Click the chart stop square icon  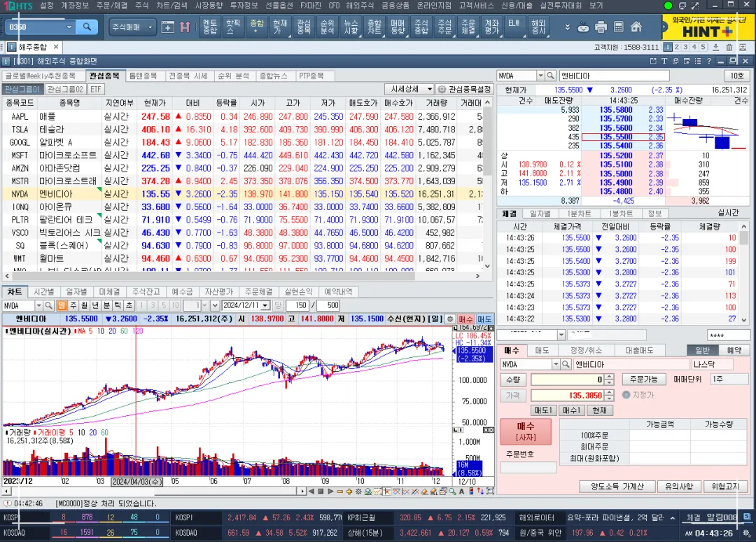point(321,492)
